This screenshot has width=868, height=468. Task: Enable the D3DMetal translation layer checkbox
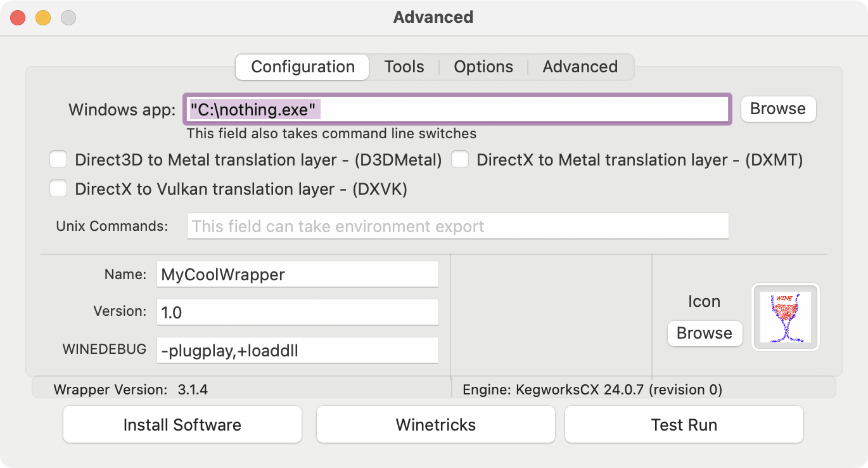[x=59, y=160]
